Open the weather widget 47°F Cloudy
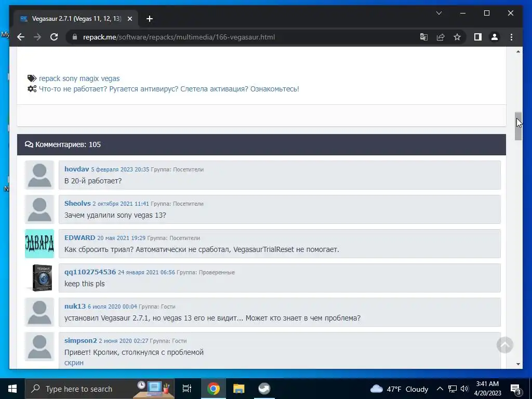Screen dimensions: 532x399 400,389
